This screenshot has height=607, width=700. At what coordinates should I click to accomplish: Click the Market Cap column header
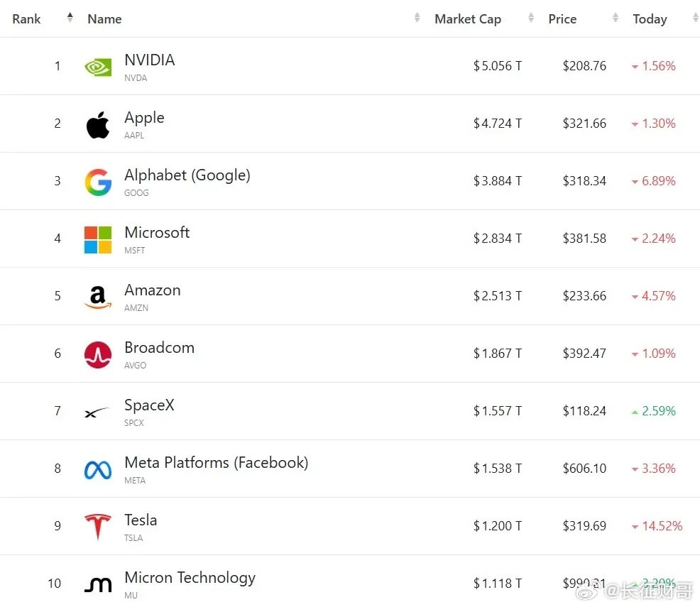click(x=467, y=18)
